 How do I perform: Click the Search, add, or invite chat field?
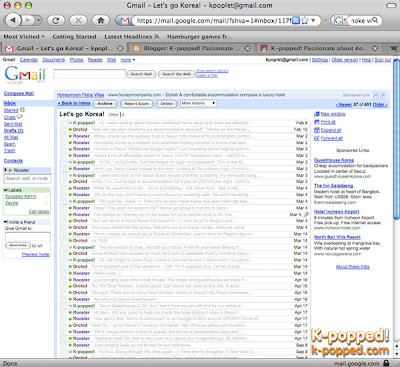pos(28,179)
